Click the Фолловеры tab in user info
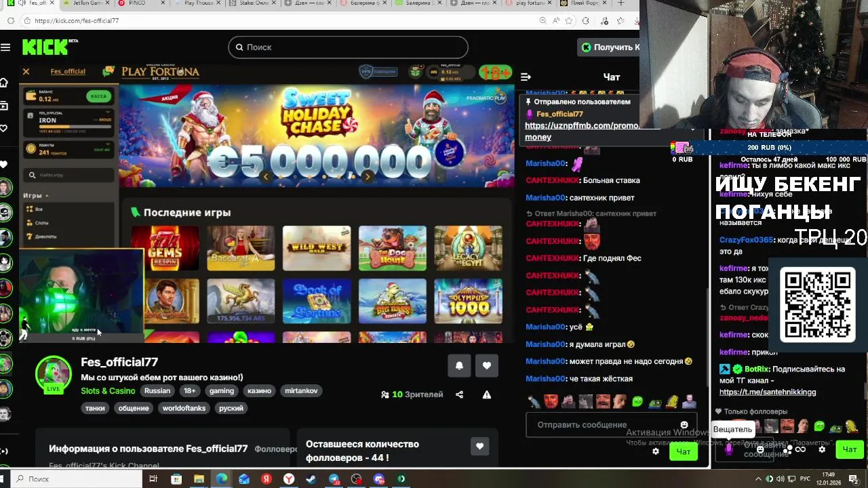Screen dimensions: 868x488 click(275, 449)
